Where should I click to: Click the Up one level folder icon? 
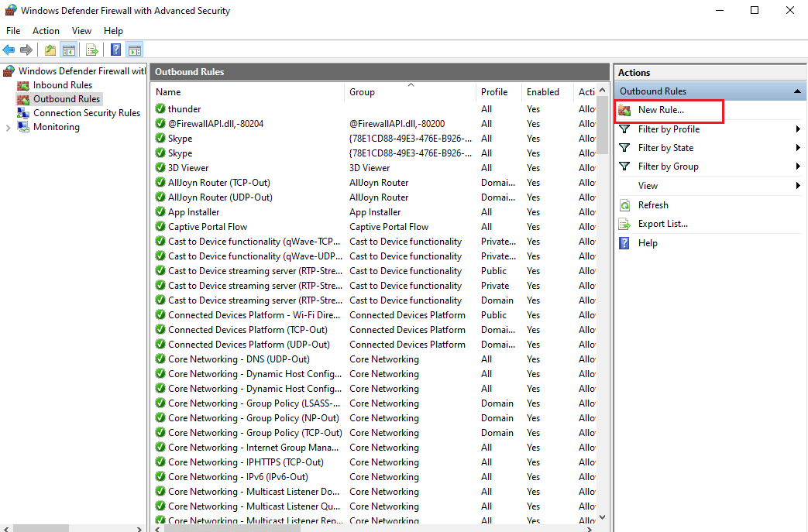pyautogui.click(x=50, y=50)
